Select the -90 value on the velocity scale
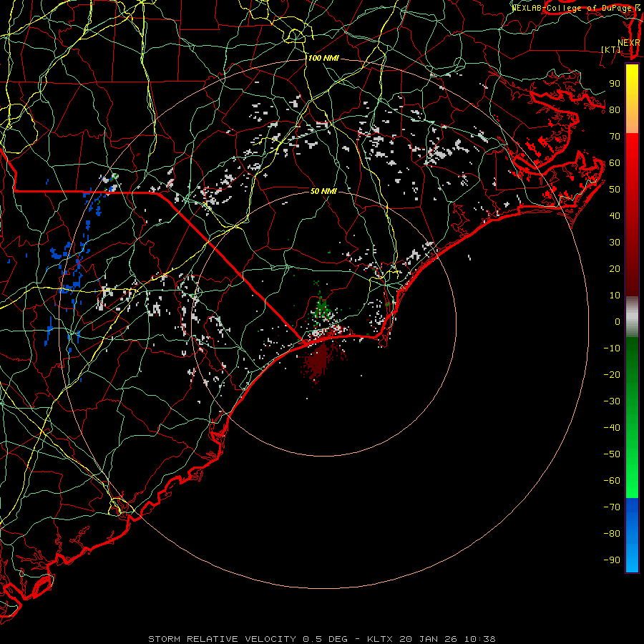The image size is (644, 644). 612,560
